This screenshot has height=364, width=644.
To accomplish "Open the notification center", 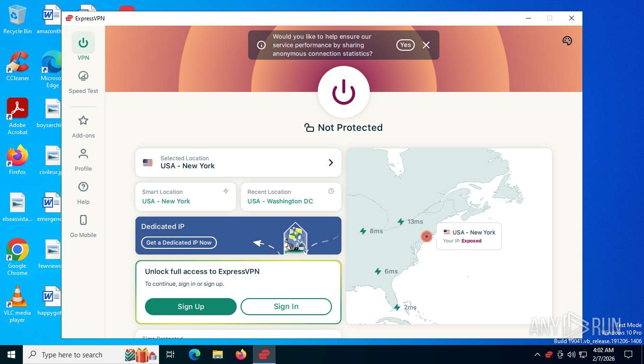I will [x=628, y=355].
